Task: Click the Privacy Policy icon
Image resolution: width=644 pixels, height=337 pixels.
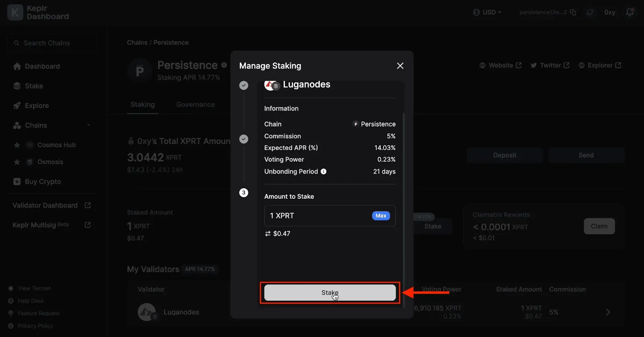Action: pos(11,326)
